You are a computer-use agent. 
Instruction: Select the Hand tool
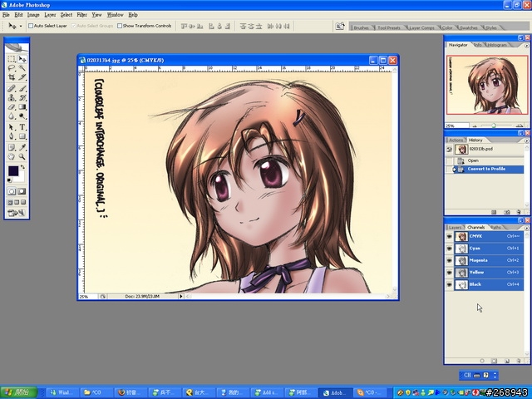tap(12, 157)
